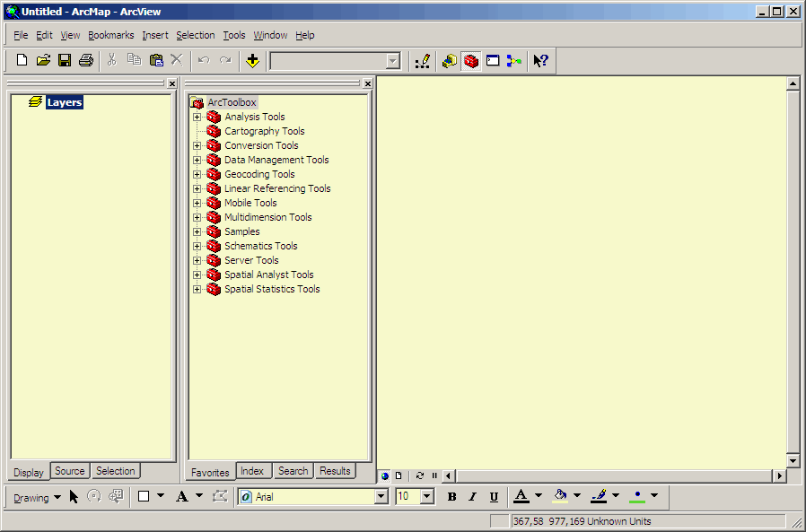Open the File menu

tap(21, 35)
